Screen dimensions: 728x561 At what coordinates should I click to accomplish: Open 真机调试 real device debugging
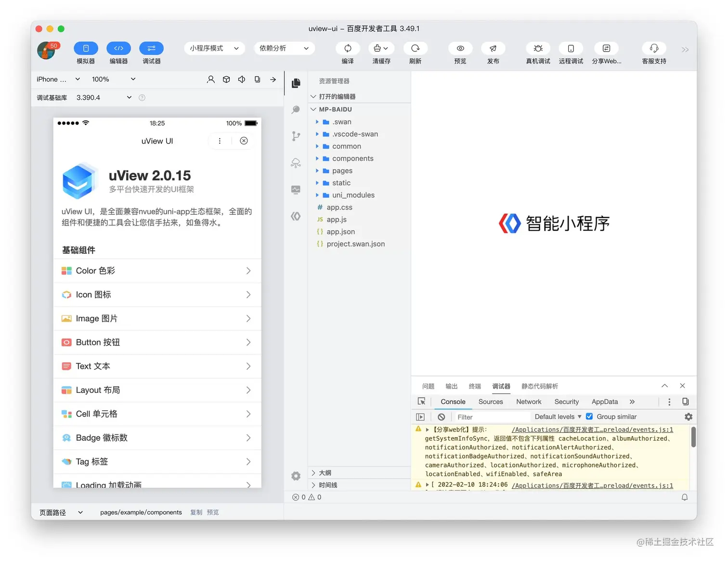[x=538, y=48]
